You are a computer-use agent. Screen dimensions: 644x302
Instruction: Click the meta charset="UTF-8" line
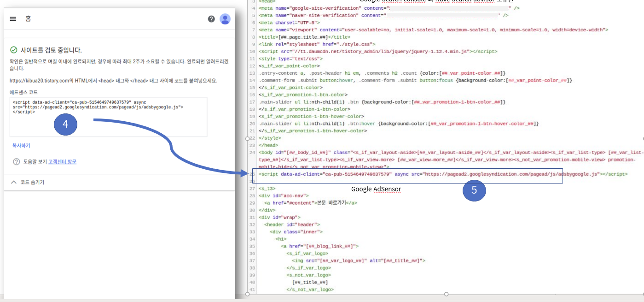(x=289, y=23)
